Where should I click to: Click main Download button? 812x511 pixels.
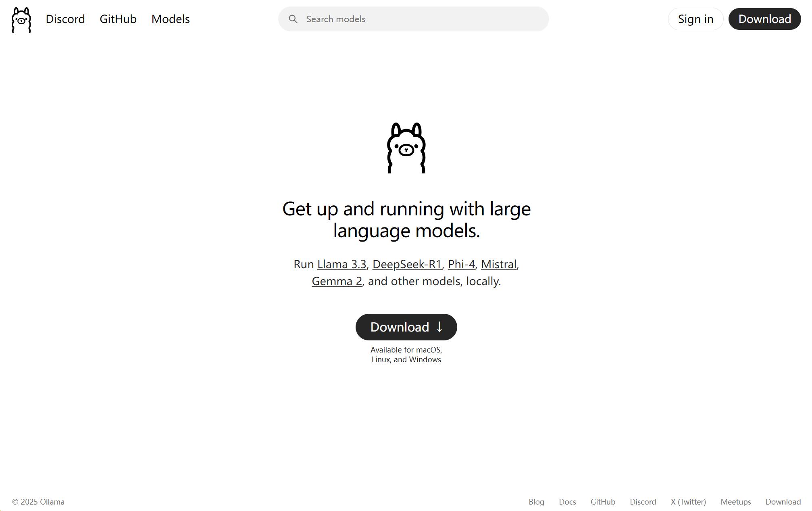pyautogui.click(x=406, y=327)
